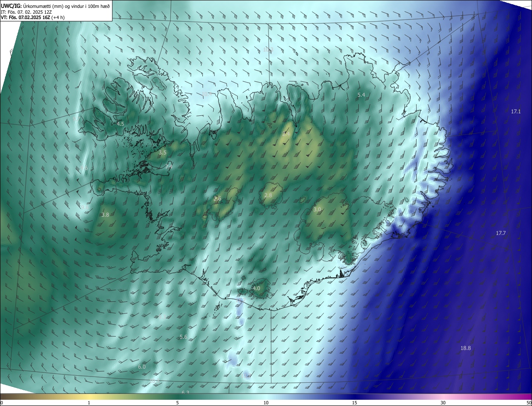Click the 5 tick label on the color scale
Image resolution: width=532 pixels, height=406 pixels.
point(177,403)
